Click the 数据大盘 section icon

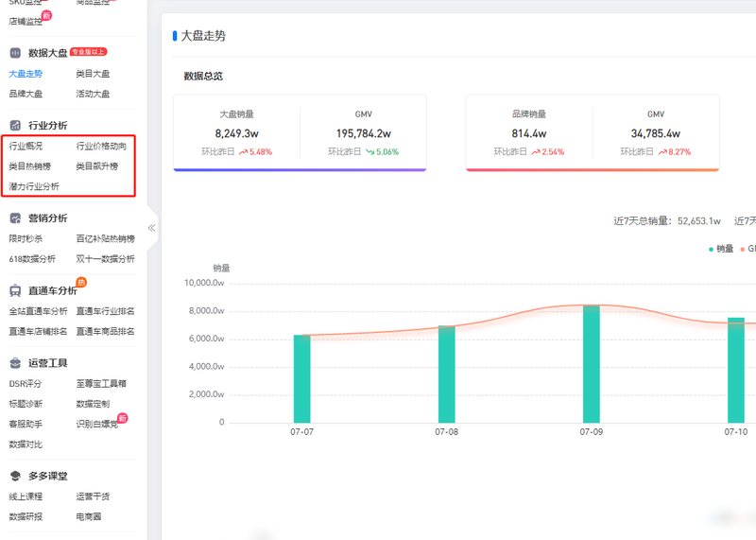[x=15, y=53]
